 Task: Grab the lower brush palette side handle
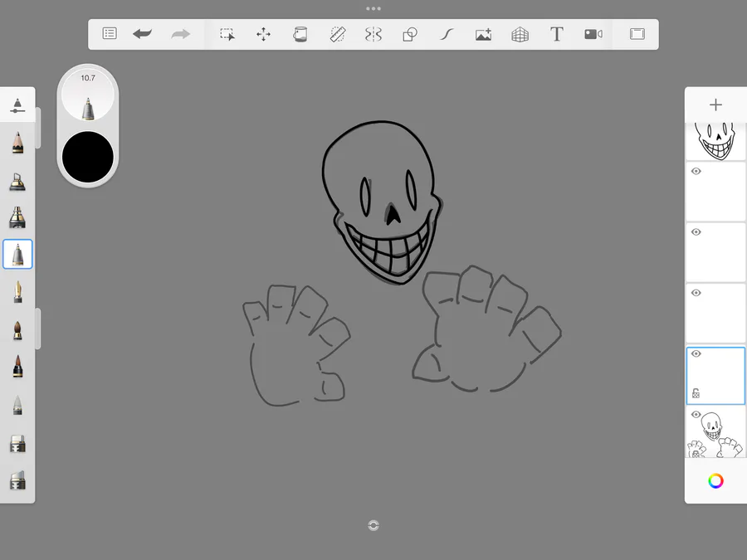(x=38, y=329)
